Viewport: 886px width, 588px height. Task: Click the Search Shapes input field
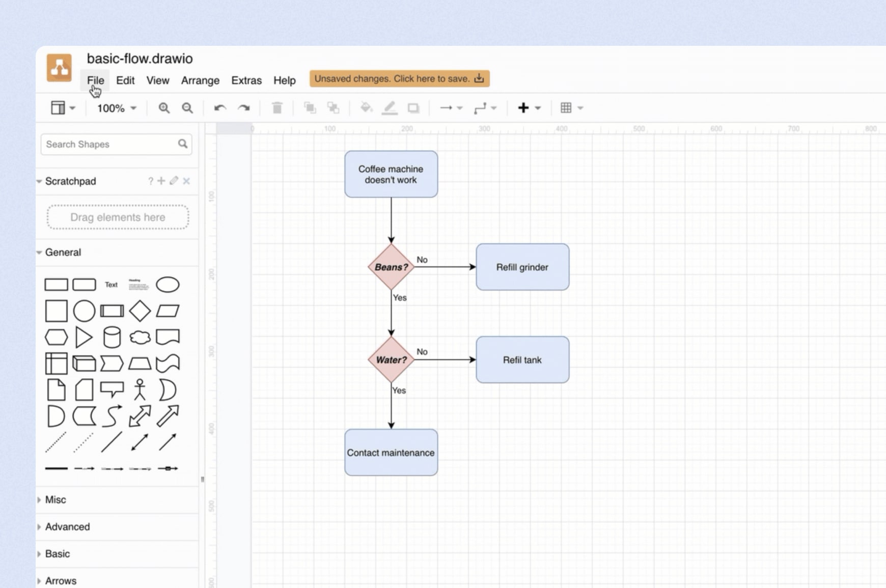[x=110, y=144]
